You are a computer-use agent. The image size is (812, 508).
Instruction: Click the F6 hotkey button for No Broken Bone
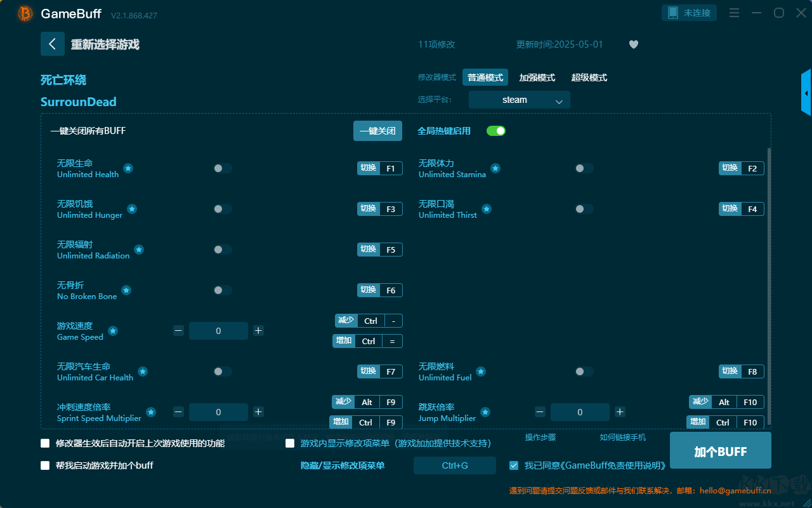coord(380,290)
